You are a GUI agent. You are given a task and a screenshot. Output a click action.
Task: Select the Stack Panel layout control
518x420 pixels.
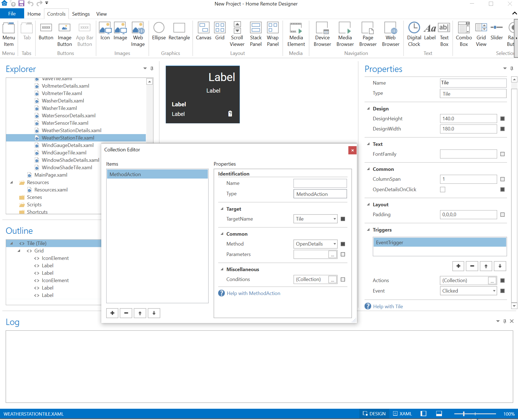(256, 34)
